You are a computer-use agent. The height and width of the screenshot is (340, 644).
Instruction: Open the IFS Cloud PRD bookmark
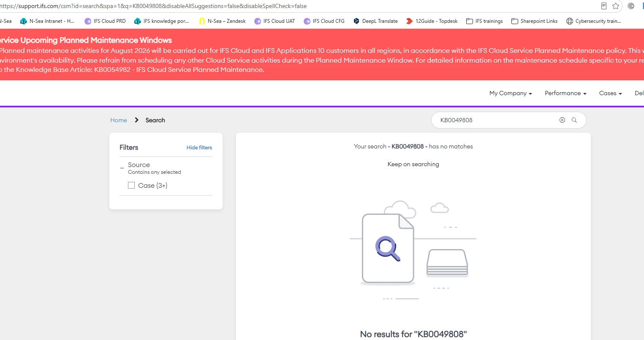[105, 21]
